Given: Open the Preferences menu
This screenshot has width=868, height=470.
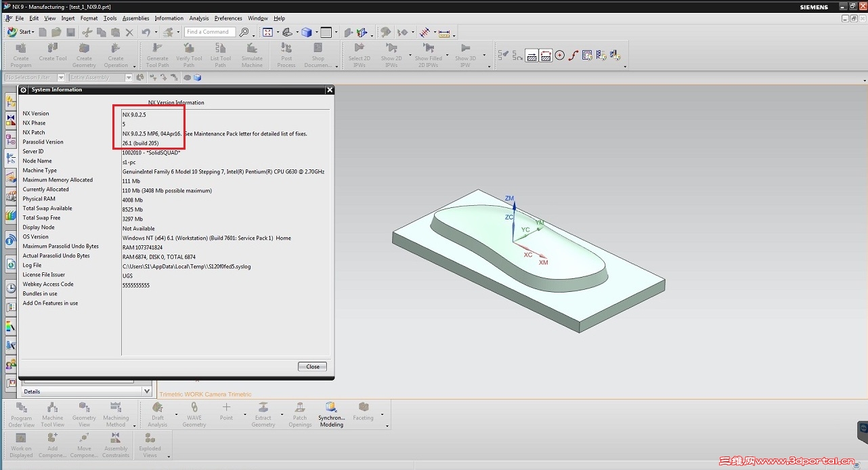Looking at the screenshot, I should pos(228,18).
